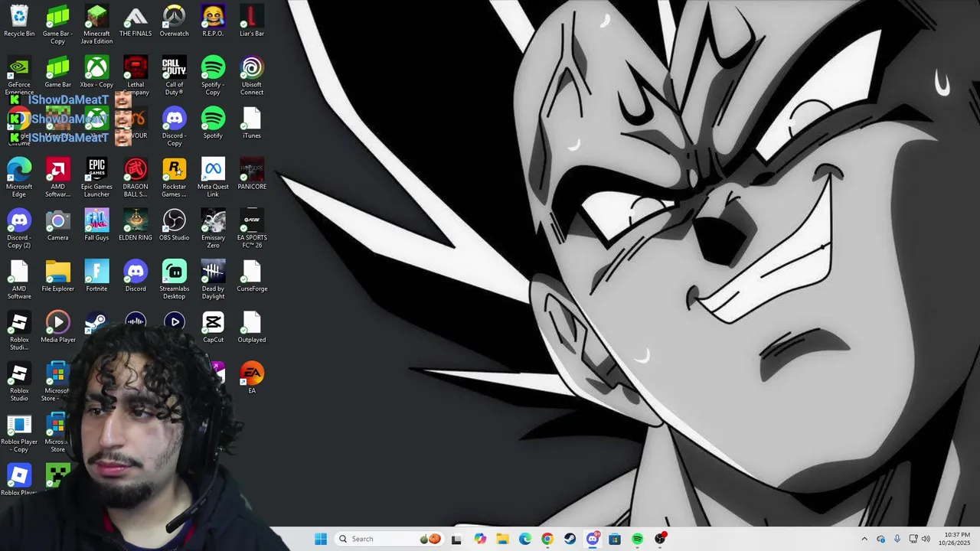The width and height of the screenshot is (980, 551).
Task: Select the CurseForge file icon
Action: tap(252, 276)
